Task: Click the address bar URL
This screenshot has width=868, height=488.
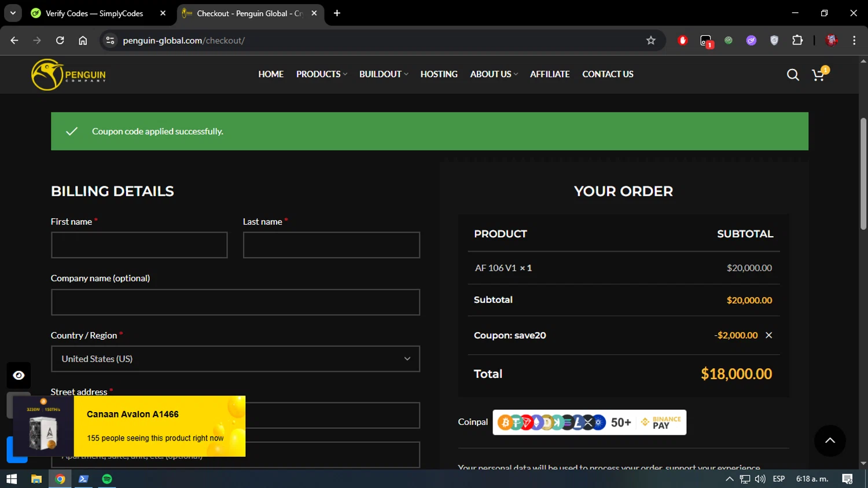Action: 183,41
